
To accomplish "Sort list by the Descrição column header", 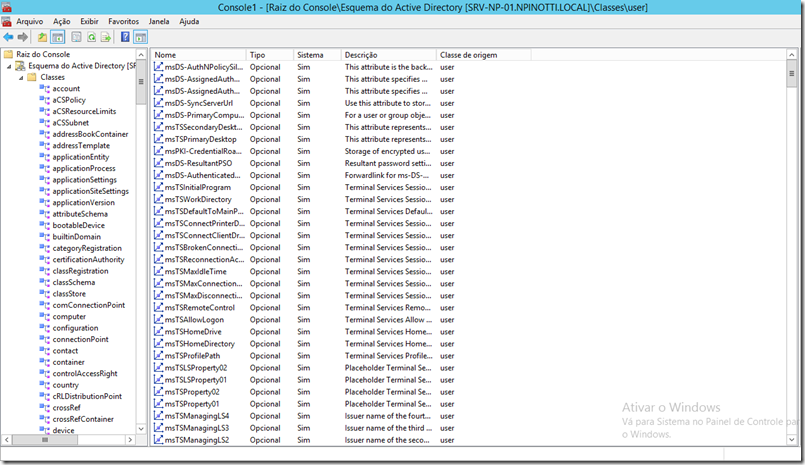I will pyautogui.click(x=389, y=55).
